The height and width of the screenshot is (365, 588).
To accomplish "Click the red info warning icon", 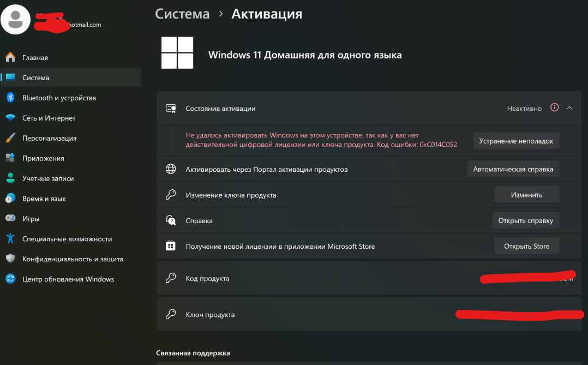I will pos(555,107).
